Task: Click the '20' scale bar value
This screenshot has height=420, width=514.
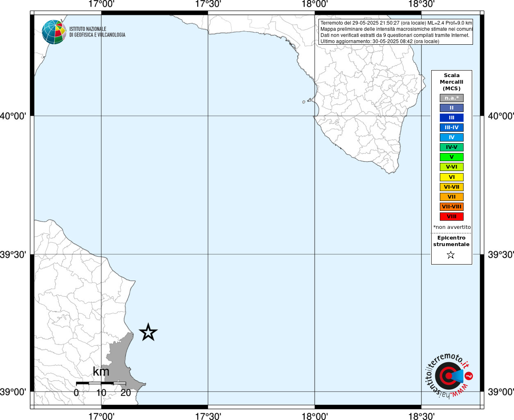Action: 126,393
